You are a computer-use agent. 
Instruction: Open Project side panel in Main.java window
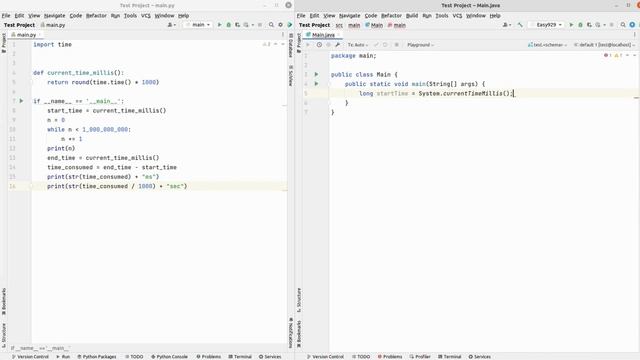coord(299,43)
